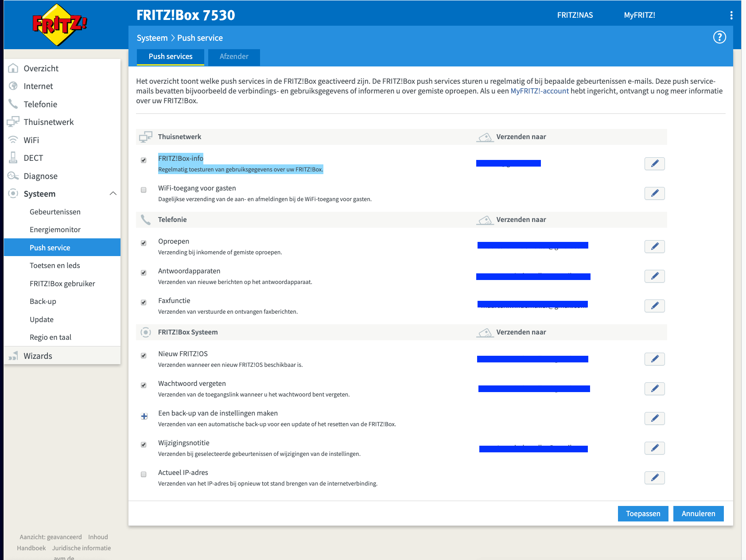The height and width of the screenshot is (560, 746).
Task: Open the Update menu item
Action: click(42, 319)
